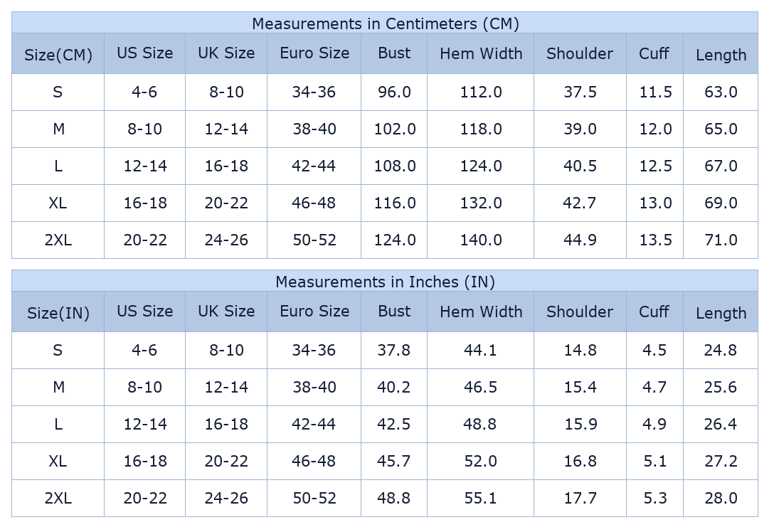Select the 2XL row label in CM table

tap(58, 240)
